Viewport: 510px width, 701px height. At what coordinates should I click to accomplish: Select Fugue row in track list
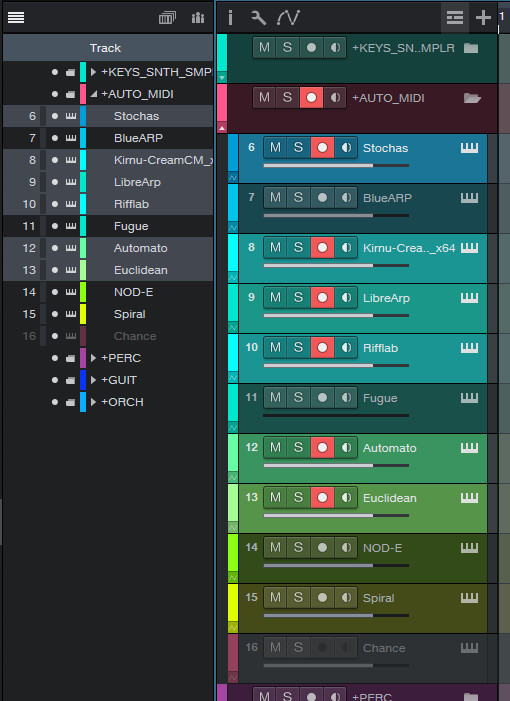pyautogui.click(x=108, y=226)
